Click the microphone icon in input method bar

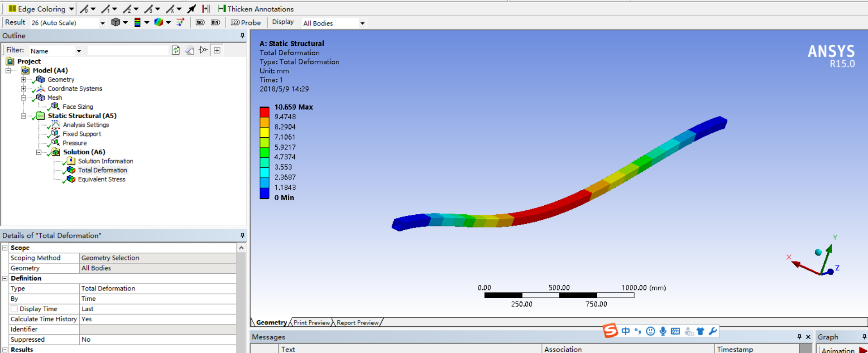(663, 331)
